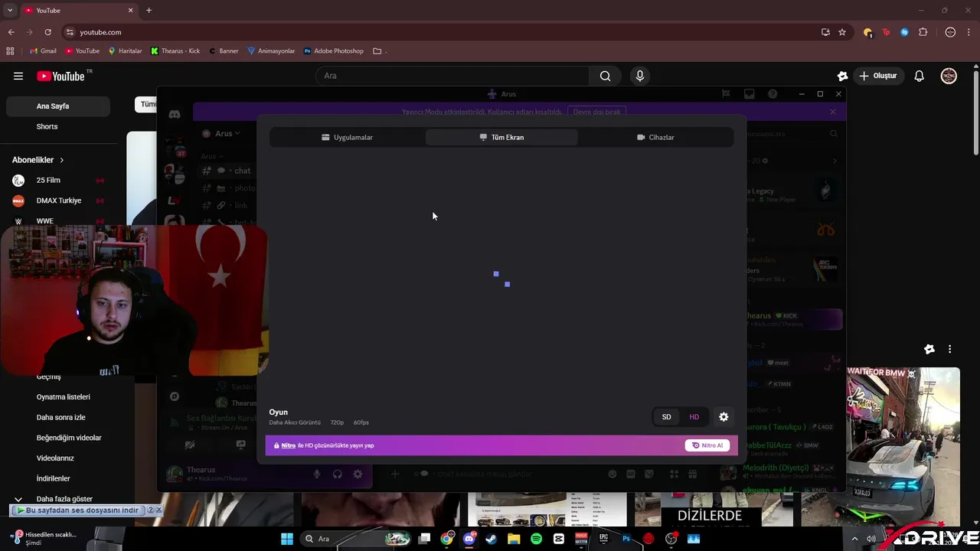
Task: Open Chrome extensions puzzle icon
Action: click(923, 32)
